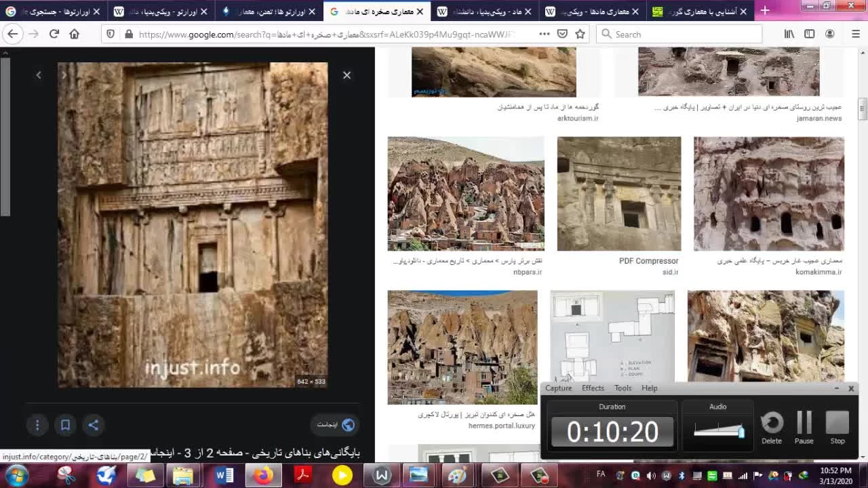The image size is (868, 488).
Task: Open Firefox hamburger menu
Action: click(x=855, y=34)
